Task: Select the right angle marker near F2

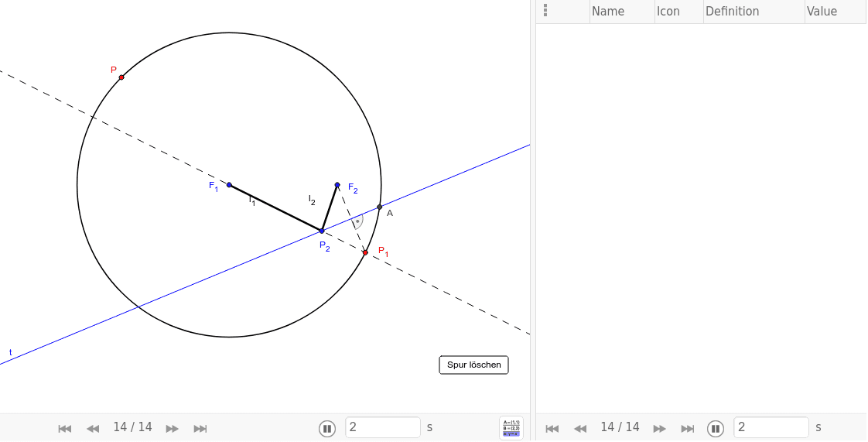Action: click(357, 221)
